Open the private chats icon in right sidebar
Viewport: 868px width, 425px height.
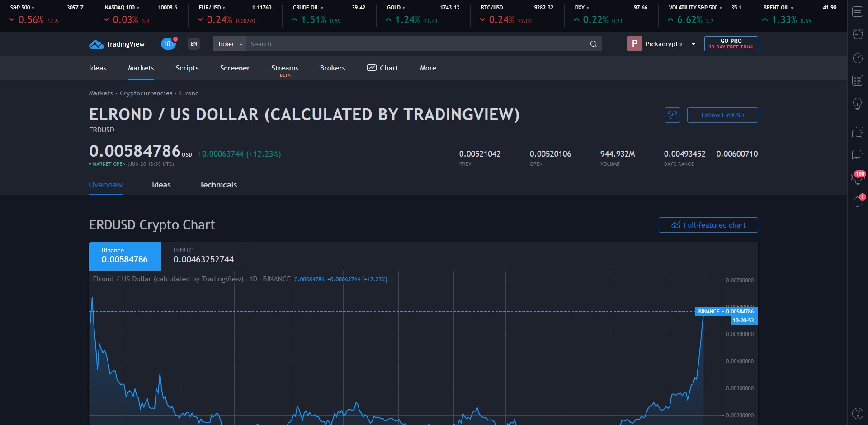pyautogui.click(x=858, y=155)
